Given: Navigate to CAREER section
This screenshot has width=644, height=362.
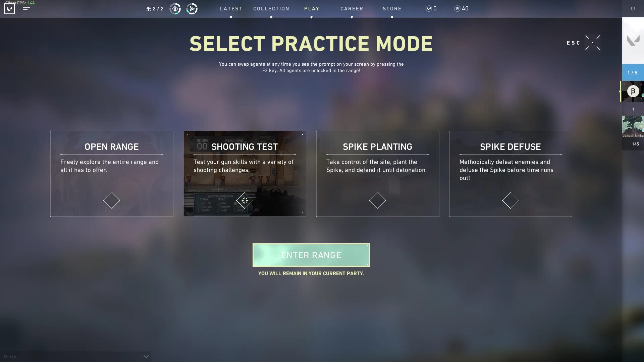Looking at the screenshot, I should [x=352, y=9].
